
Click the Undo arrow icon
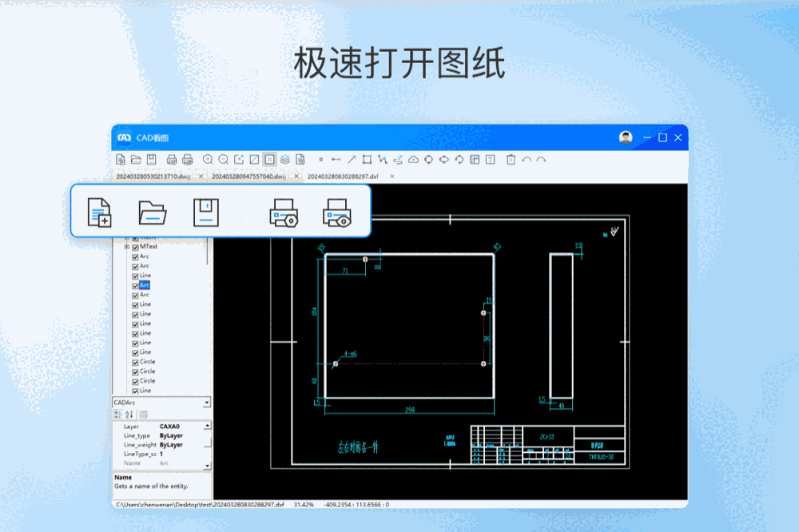[525, 159]
